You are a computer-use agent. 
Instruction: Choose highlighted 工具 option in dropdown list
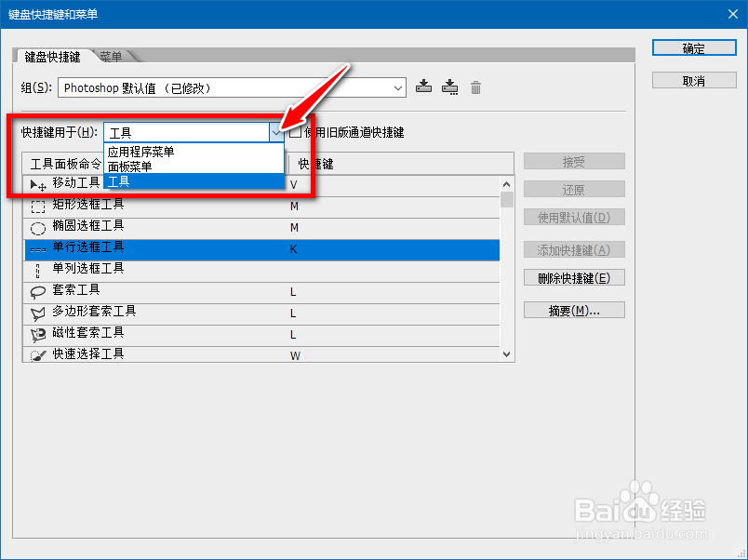pos(194,181)
